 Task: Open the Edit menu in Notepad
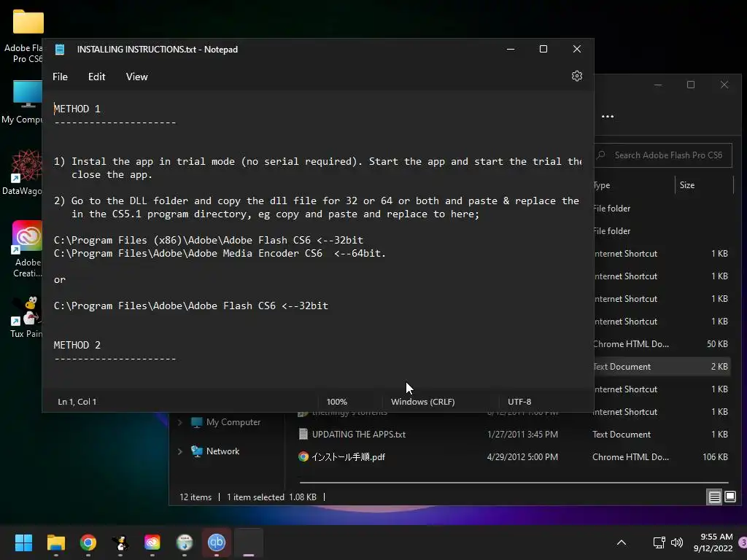click(97, 77)
